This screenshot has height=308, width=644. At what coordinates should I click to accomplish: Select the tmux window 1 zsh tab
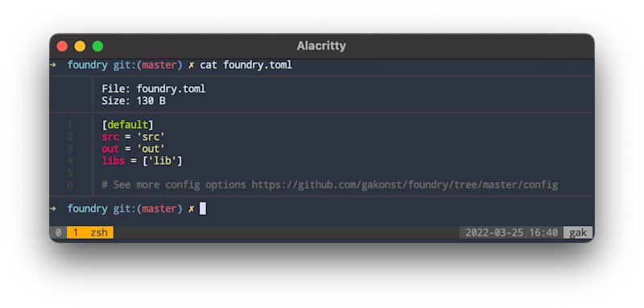(x=90, y=232)
